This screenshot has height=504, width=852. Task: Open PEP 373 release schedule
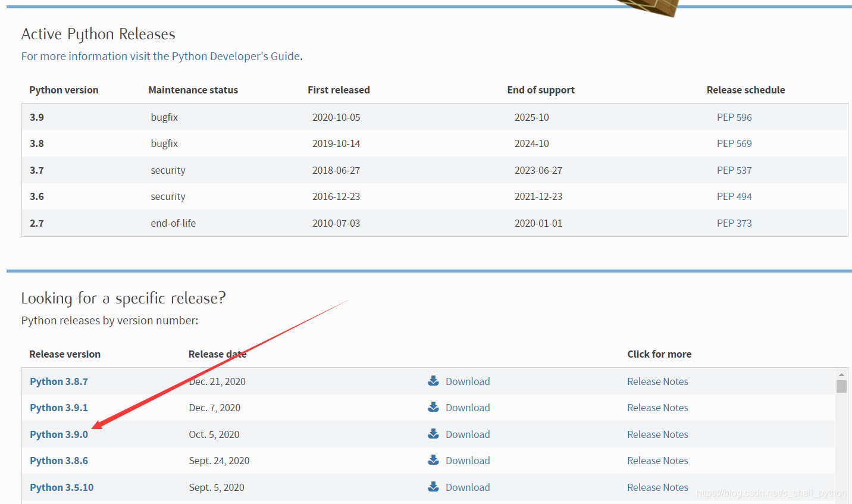[734, 223]
